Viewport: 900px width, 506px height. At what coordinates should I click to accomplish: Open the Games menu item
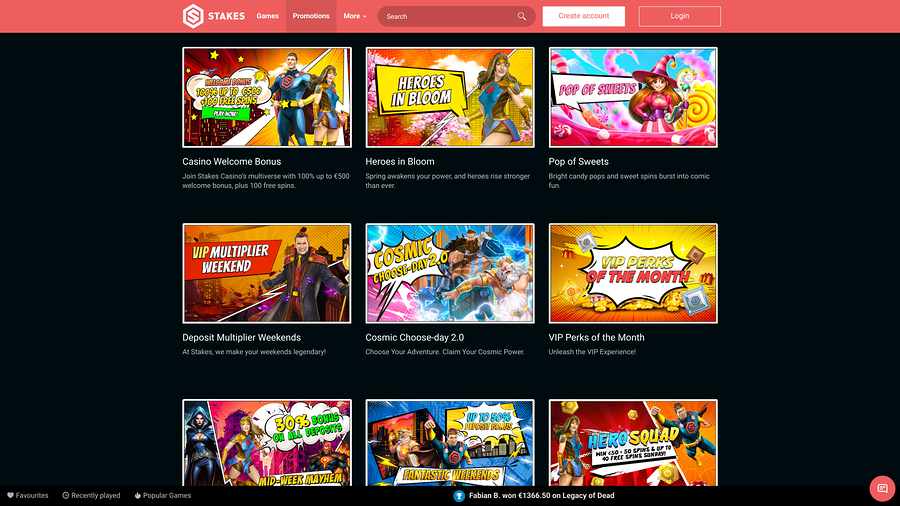tap(267, 16)
